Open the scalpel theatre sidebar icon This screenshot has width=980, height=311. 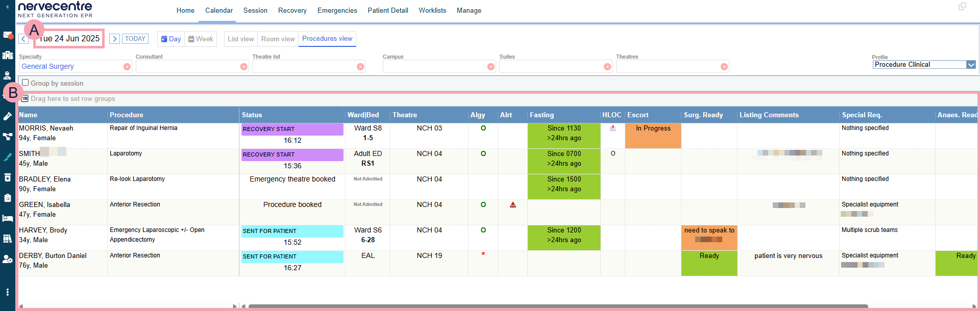coord(8,157)
